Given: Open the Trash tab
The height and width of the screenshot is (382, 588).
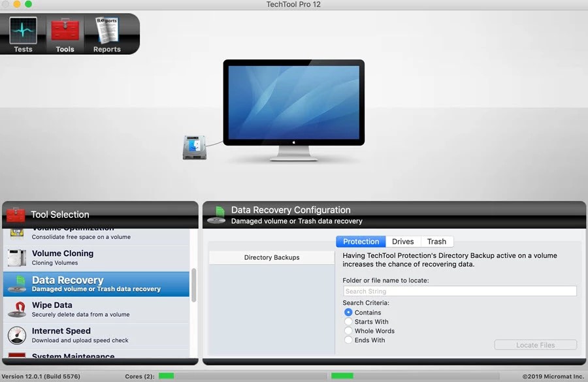Looking at the screenshot, I should [x=436, y=242].
